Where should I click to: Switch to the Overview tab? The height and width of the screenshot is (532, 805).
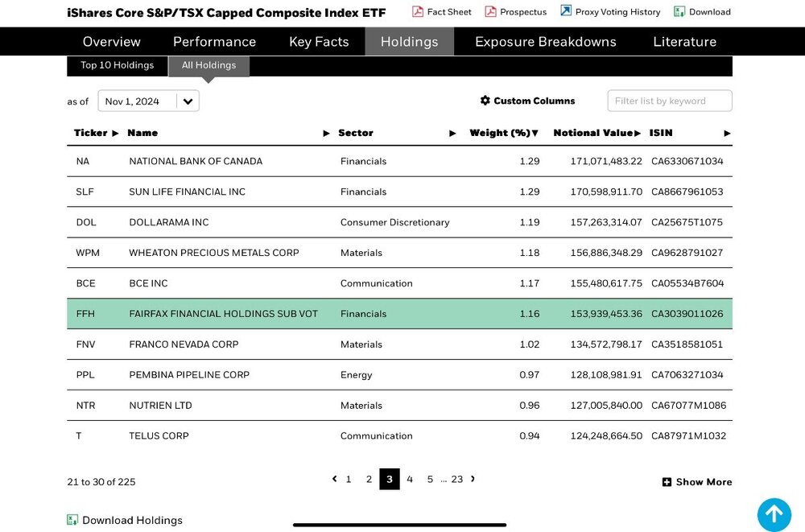pyautogui.click(x=111, y=42)
